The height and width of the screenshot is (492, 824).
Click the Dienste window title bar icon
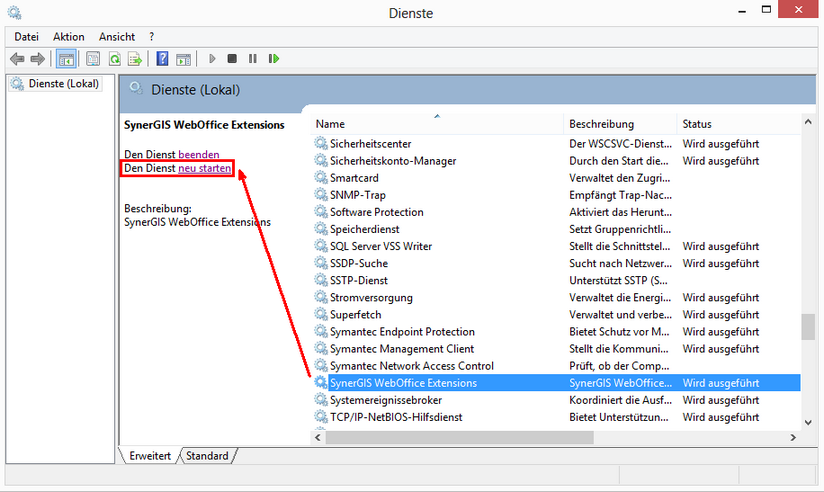point(14,12)
